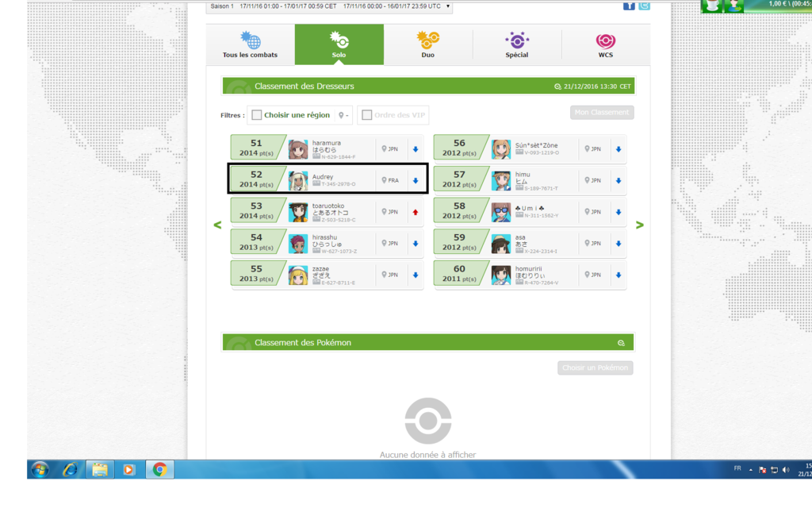
Task: Click rank 56 badge with 2012 pts
Action: pos(459,147)
